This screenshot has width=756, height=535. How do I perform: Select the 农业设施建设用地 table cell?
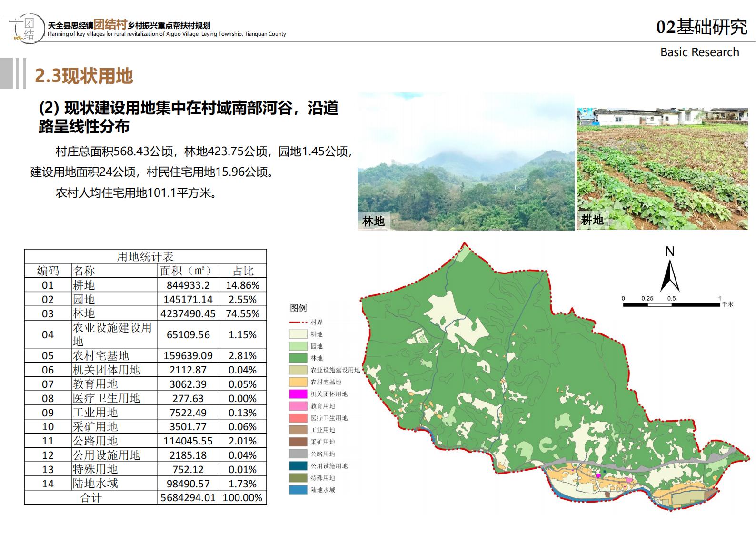pyautogui.click(x=114, y=334)
